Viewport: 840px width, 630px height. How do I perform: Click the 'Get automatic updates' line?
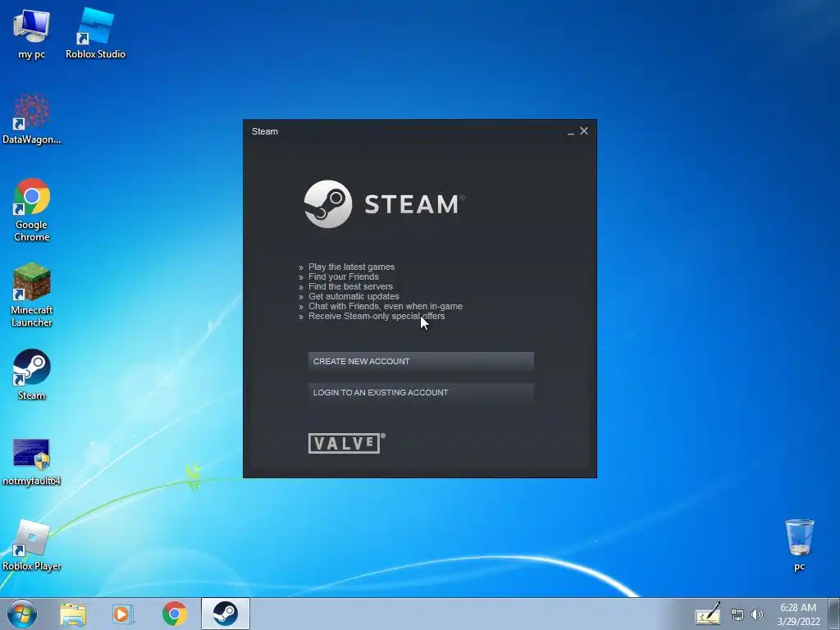354,296
